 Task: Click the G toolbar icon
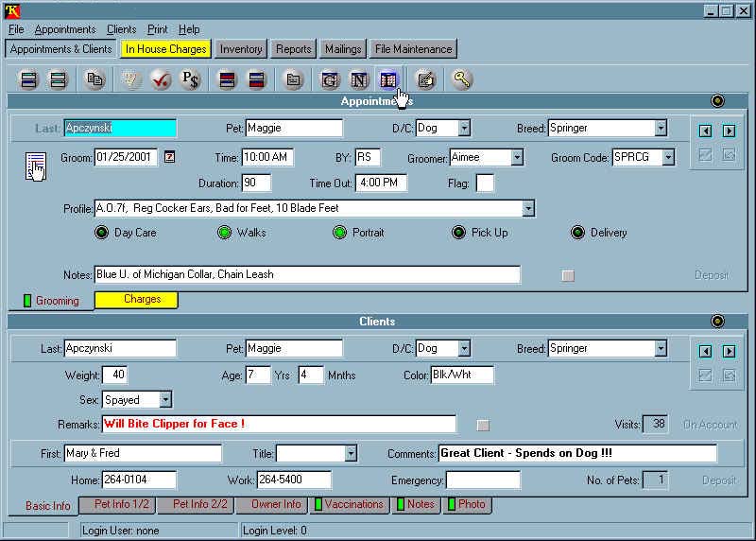(x=330, y=79)
